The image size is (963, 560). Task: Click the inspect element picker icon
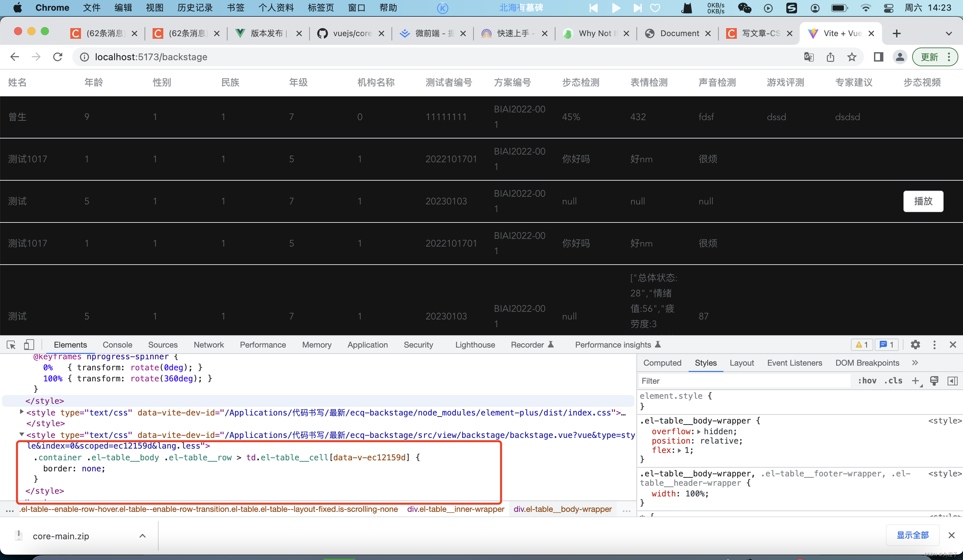pos(11,345)
